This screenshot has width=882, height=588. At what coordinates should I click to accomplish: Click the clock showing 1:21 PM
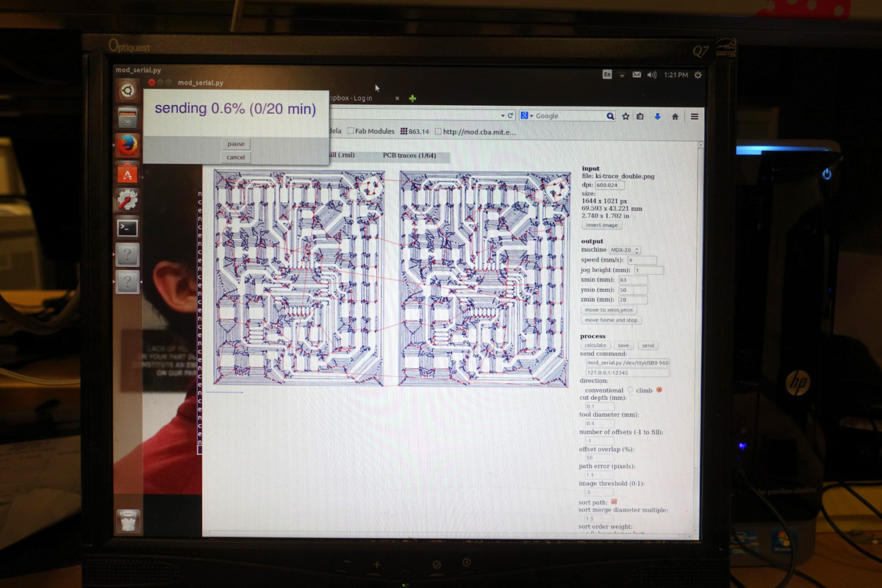[675, 74]
